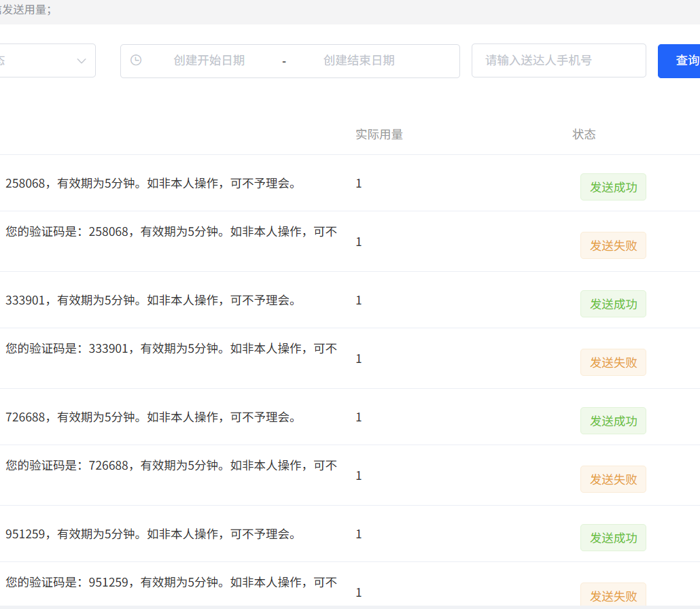Focus the 请输入送达人手机号 phone input

pyautogui.click(x=559, y=60)
